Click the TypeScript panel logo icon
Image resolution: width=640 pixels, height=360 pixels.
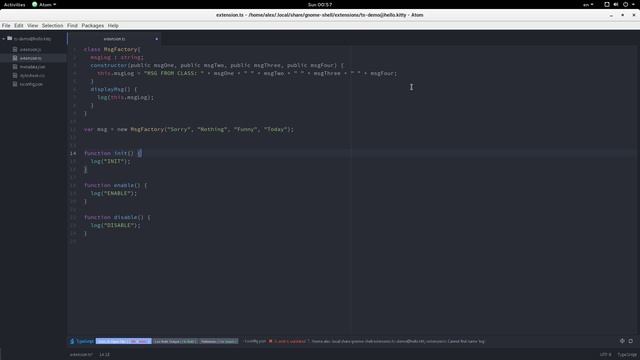pyautogui.click(x=72, y=341)
